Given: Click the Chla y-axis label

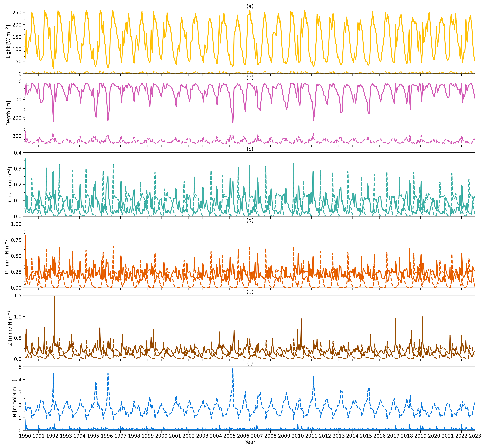Looking at the screenshot, I should click(10, 184).
